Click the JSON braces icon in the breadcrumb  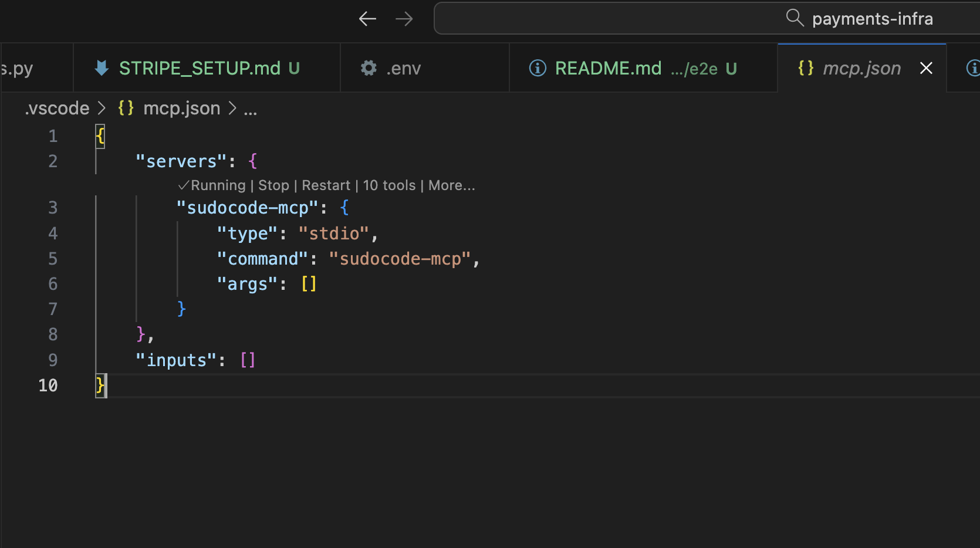pyautogui.click(x=125, y=107)
